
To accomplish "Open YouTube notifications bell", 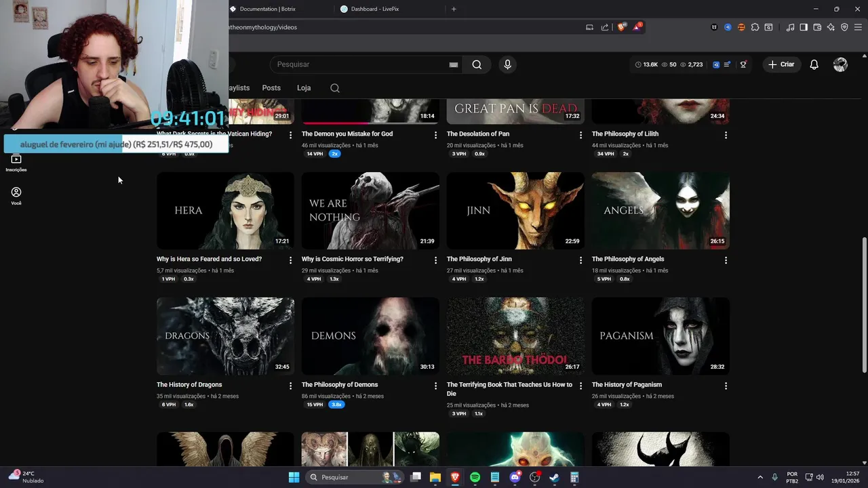I will 814,64.
